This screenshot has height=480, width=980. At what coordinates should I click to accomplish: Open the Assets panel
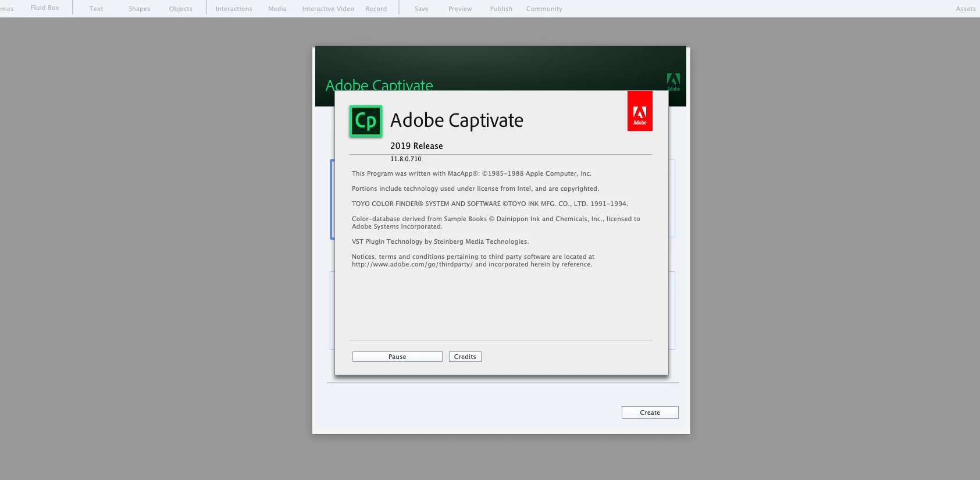[965, 9]
